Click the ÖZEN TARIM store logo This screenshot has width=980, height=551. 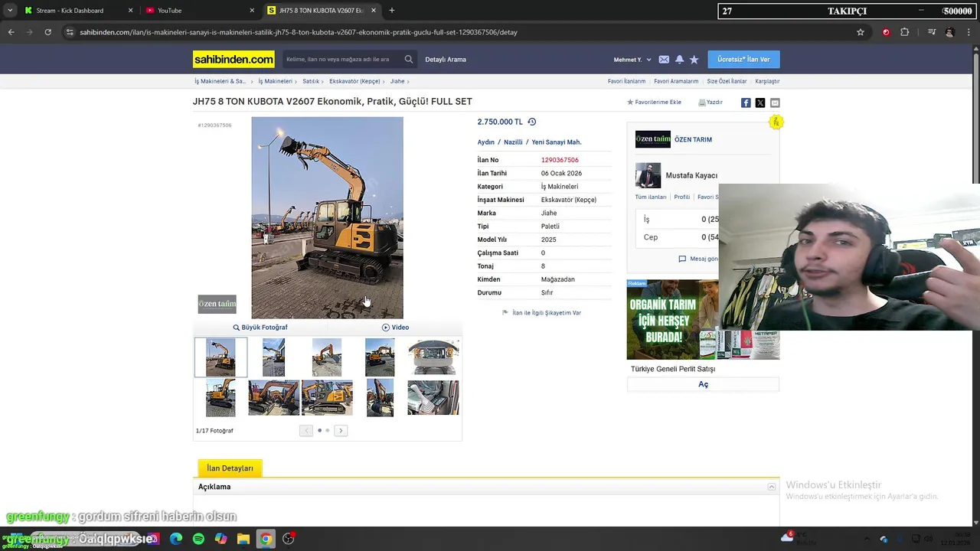point(652,139)
